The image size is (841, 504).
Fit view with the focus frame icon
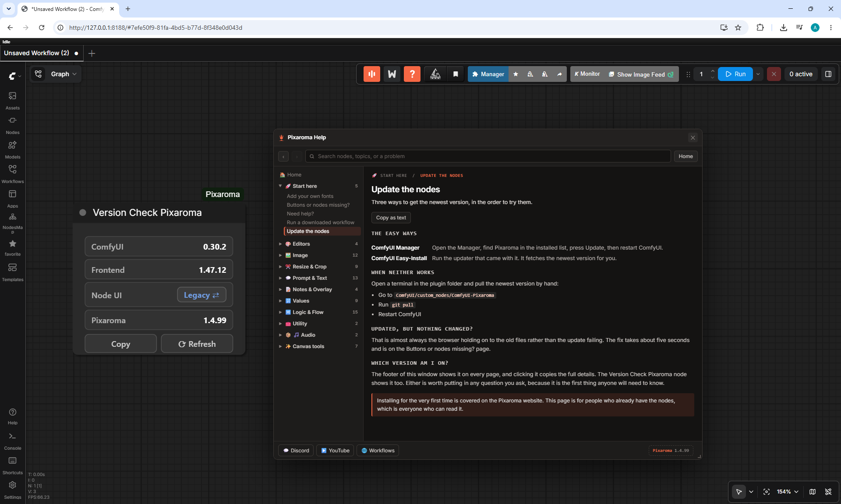click(x=767, y=492)
